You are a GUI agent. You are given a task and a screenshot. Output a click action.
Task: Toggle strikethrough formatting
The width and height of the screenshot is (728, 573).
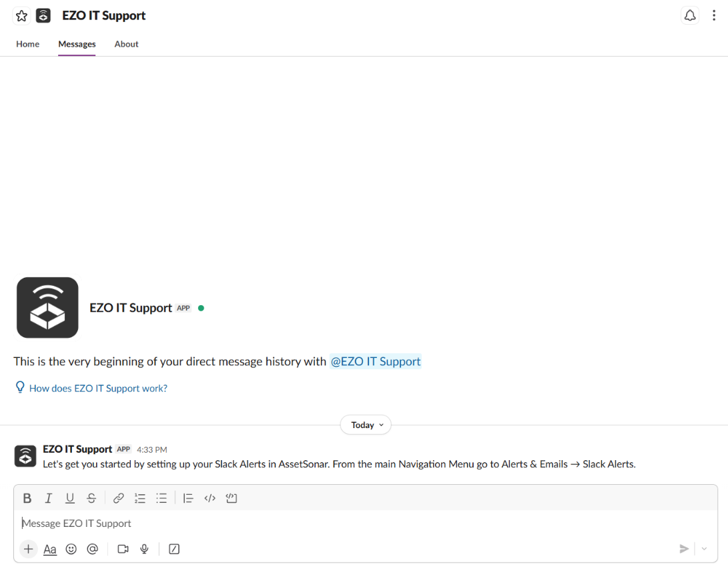[x=91, y=498]
